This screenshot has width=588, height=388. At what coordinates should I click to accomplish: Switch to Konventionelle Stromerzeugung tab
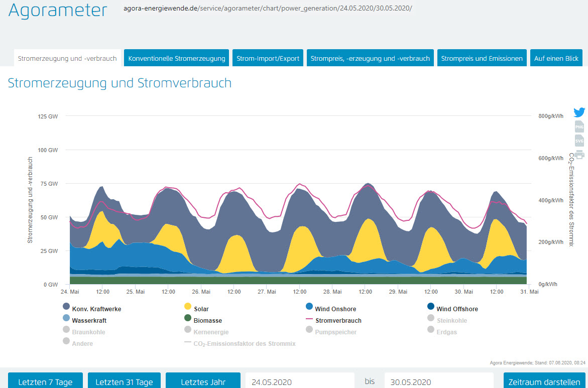pos(177,58)
